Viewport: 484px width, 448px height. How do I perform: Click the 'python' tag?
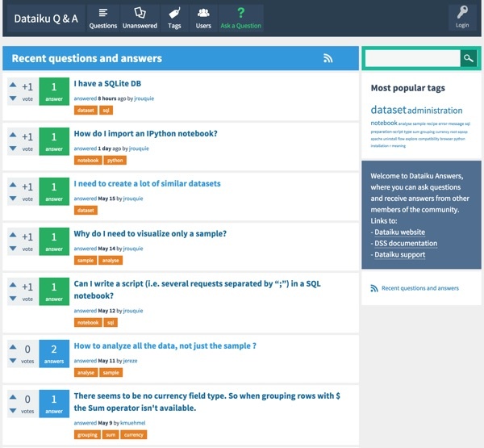(x=115, y=161)
